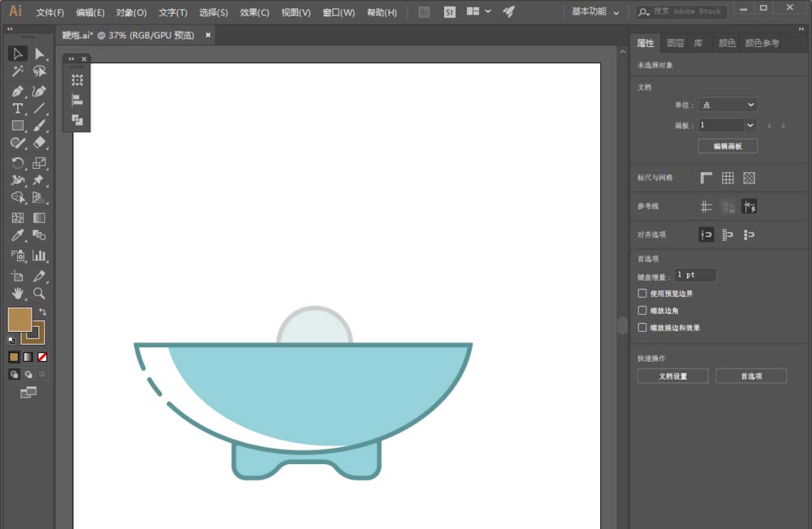
Task: Select the Rotate tool
Action: 17,163
